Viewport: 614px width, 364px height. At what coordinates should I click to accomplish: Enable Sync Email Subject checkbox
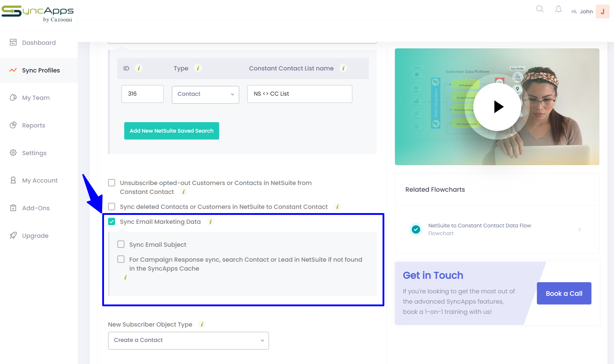tap(121, 244)
